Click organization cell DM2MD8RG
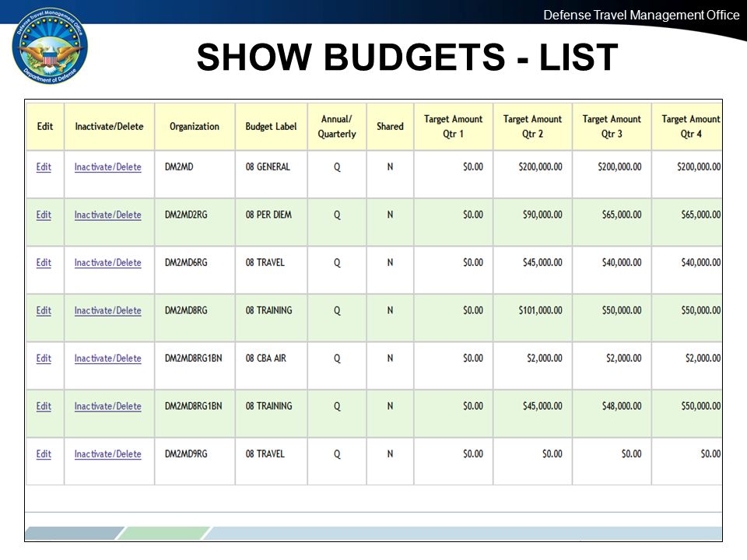 [x=186, y=310]
